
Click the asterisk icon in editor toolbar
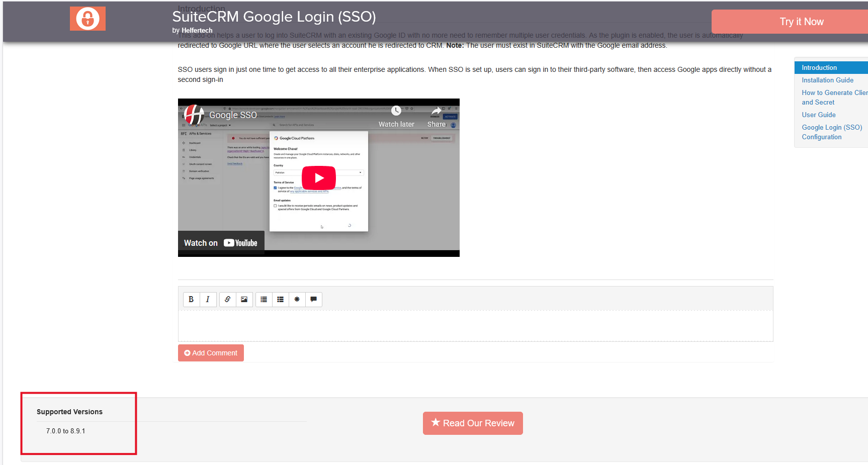coord(297,300)
